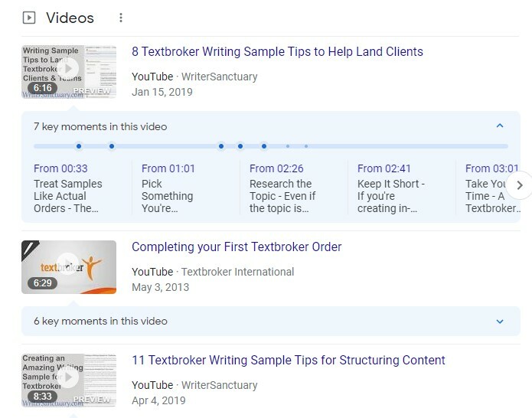Collapse the 7 key moments panel
The width and height of the screenshot is (532, 418).
[x=500, y=126]
